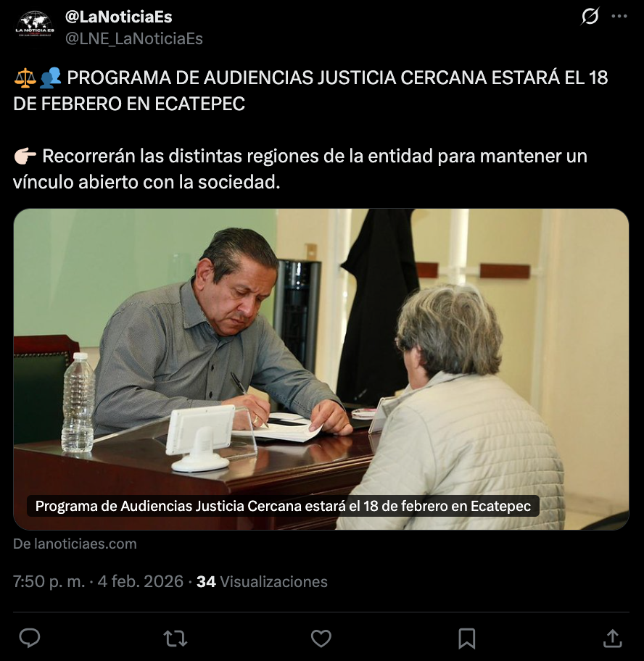
Task: Click the pointing hand emoji
Action: [x=25, y=156]
